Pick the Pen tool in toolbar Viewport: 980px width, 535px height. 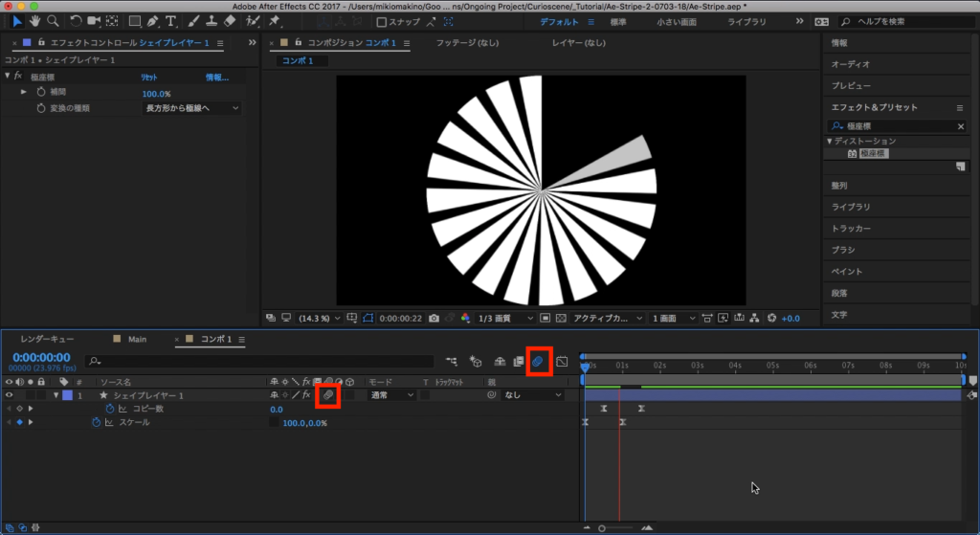point(152,21)
